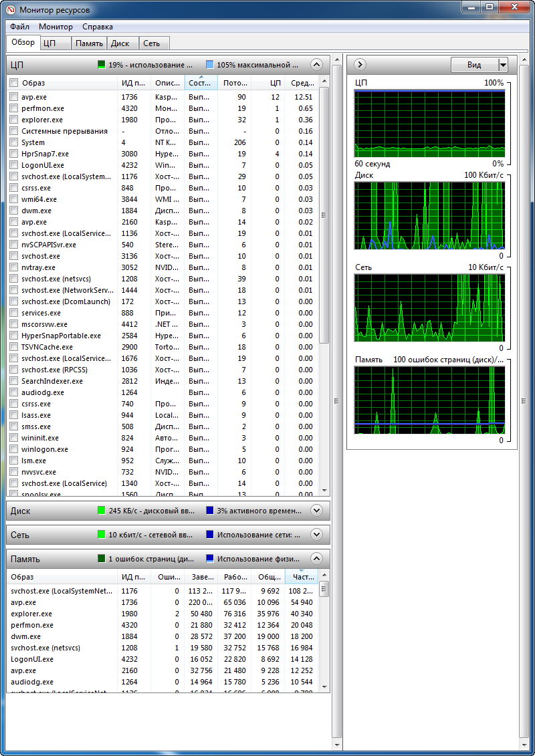Click the Resource Monitor title bar icon

point(9,9)
